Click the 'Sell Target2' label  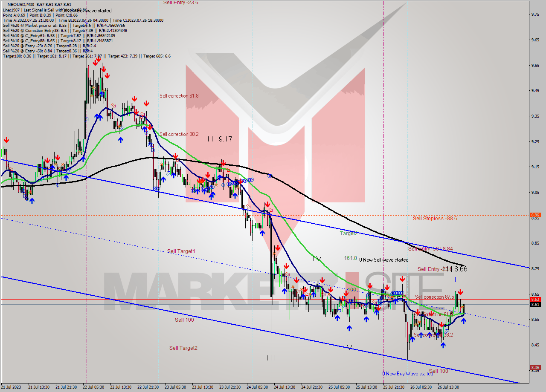tap(183, 348)
